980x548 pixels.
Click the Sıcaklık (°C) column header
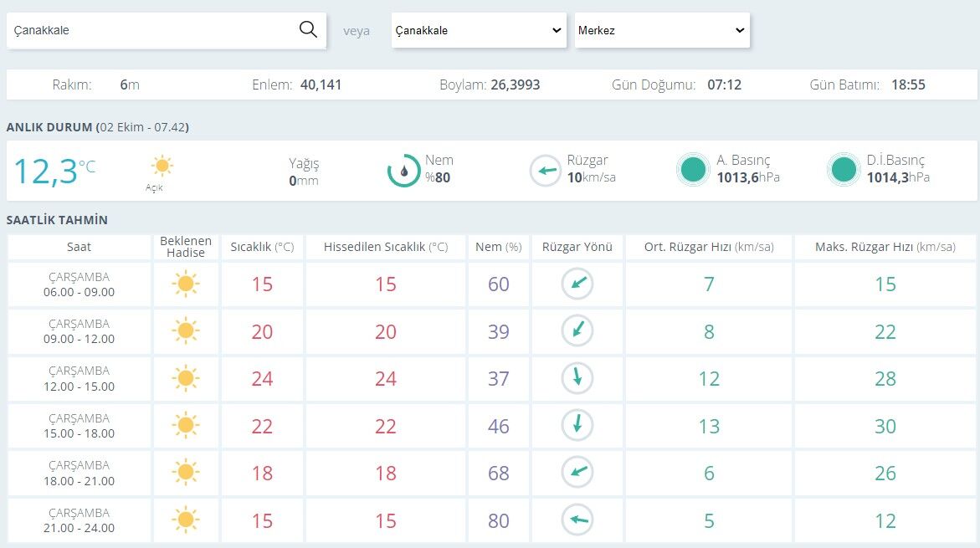coord(262,247)
